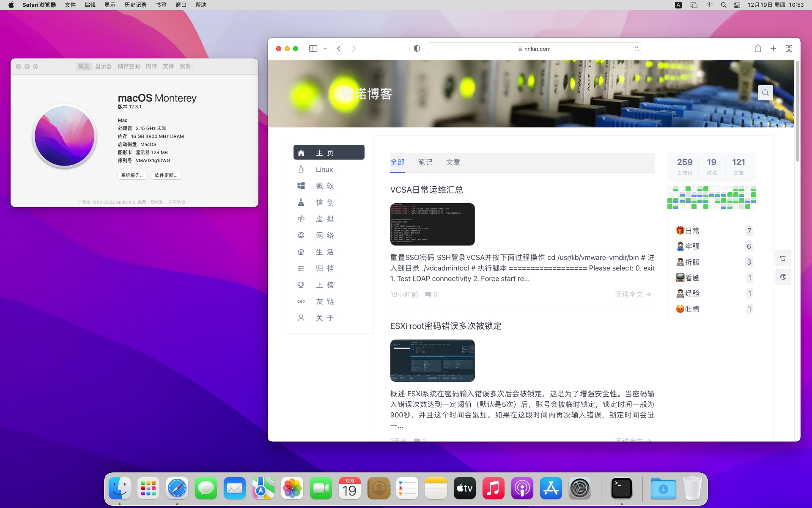Go to the Linux category
This screenshot has height=508, width=812.
coord(324,169)
